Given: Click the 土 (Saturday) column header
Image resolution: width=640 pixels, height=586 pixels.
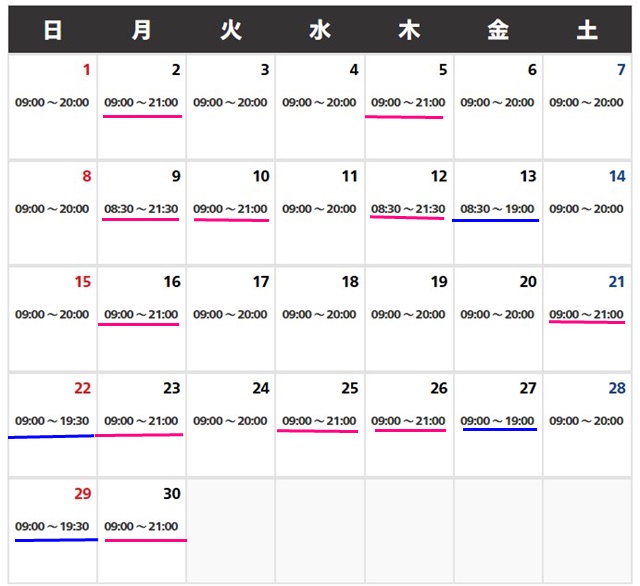Looking at the screenshot, I should point(587,30).
